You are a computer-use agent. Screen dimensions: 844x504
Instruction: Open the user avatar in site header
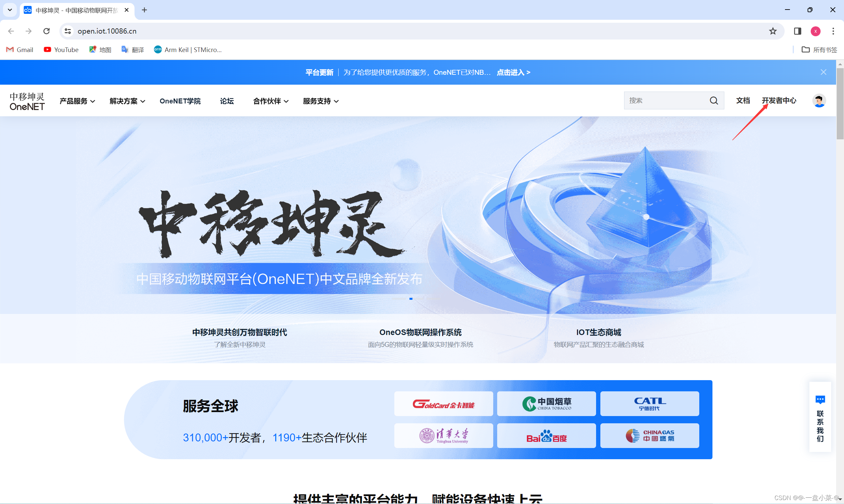click(x=819, y=100)
